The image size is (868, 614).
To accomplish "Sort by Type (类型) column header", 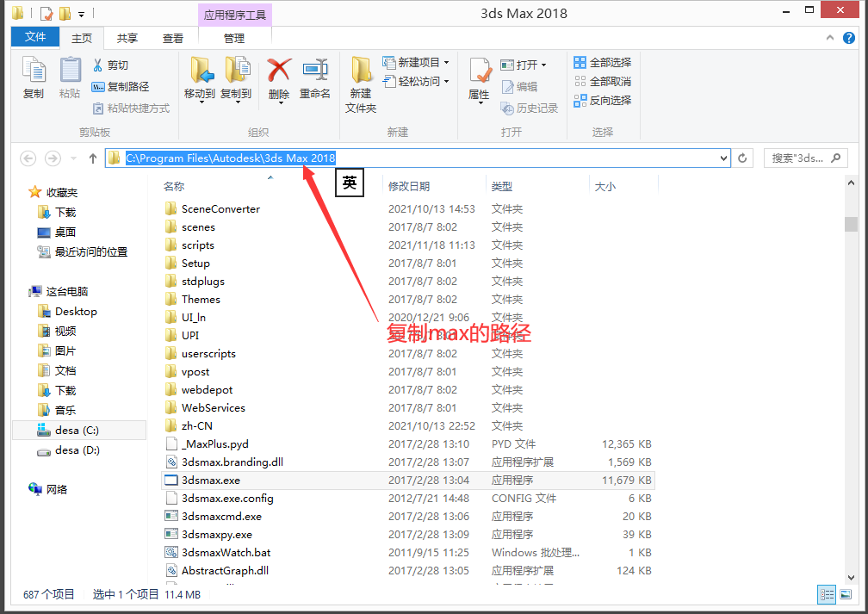I will tap(501, 187).
